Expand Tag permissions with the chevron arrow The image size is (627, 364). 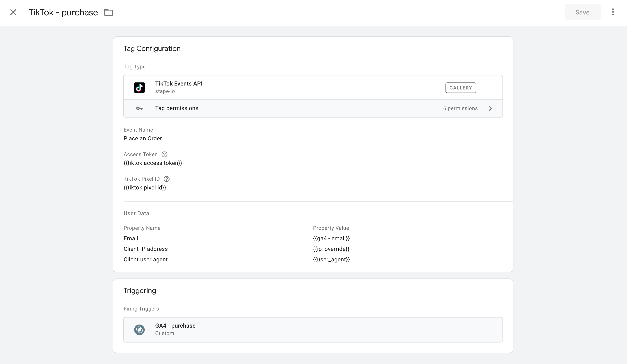(490, 108)
